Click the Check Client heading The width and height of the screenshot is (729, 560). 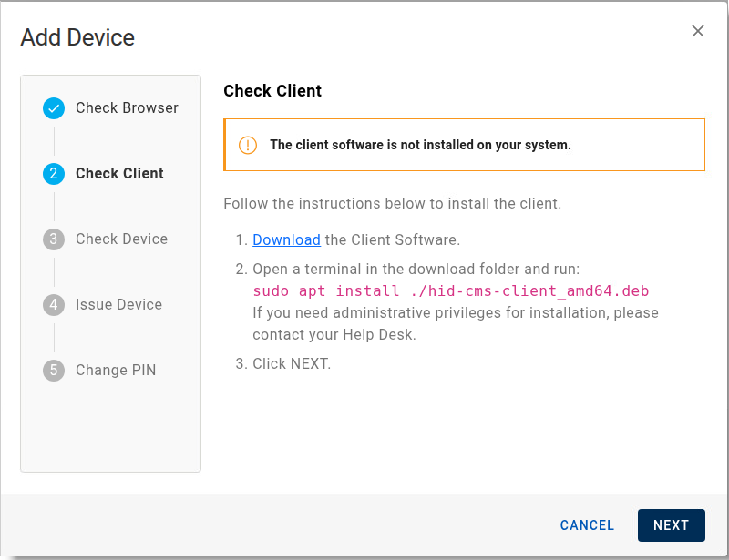pyautogui.click(x=272, y=91)
